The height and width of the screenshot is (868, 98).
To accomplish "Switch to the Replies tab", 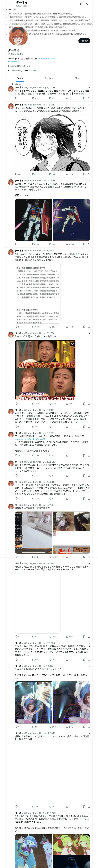I will tap(49, 78).
